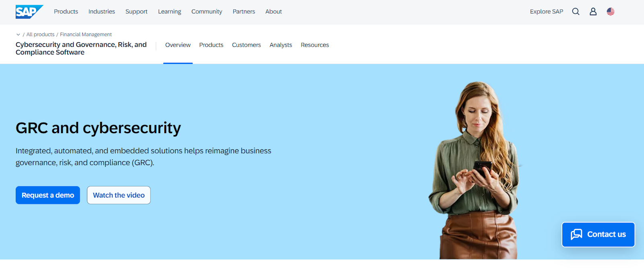Click the Watch the video button

point(119,195)
